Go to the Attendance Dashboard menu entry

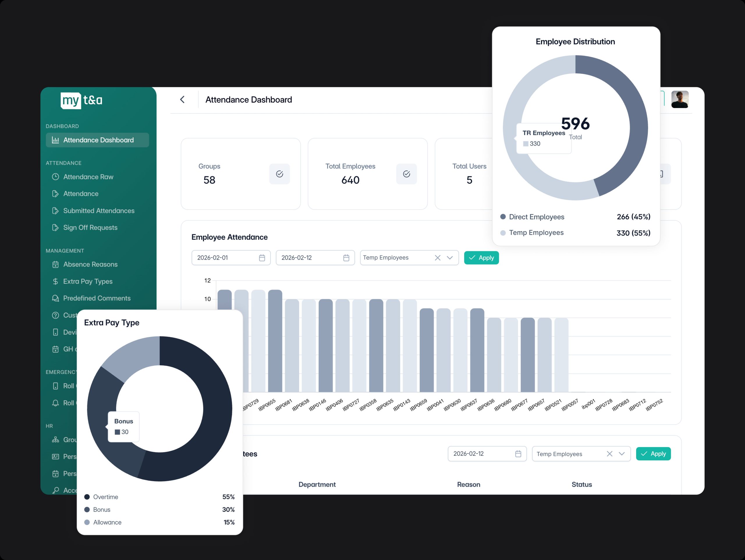[98, 140]
